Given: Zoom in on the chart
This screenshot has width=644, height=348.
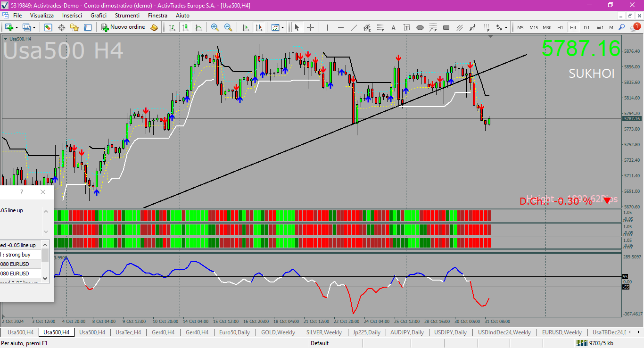Looking at the screenshot, I should [215, 27].
